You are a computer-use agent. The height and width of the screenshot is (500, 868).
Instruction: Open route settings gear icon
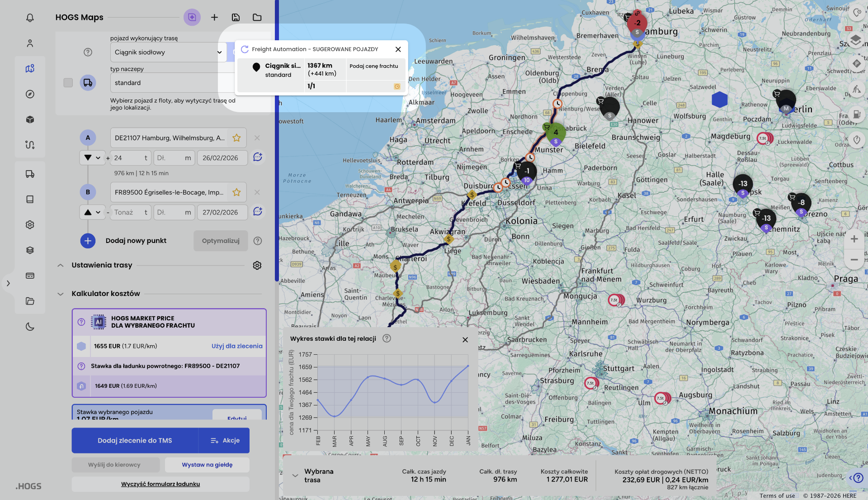coord(257,266)
